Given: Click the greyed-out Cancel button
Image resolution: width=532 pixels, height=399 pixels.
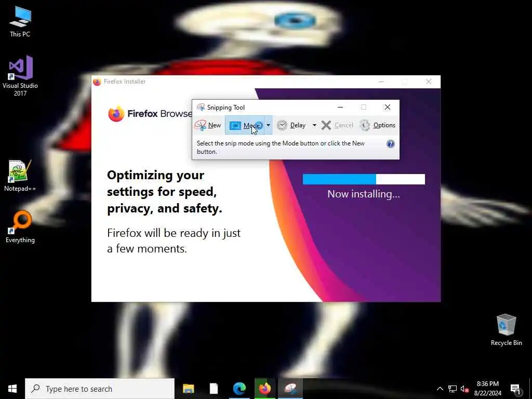Looking at the screenshot, I should [x=337, y=125].
